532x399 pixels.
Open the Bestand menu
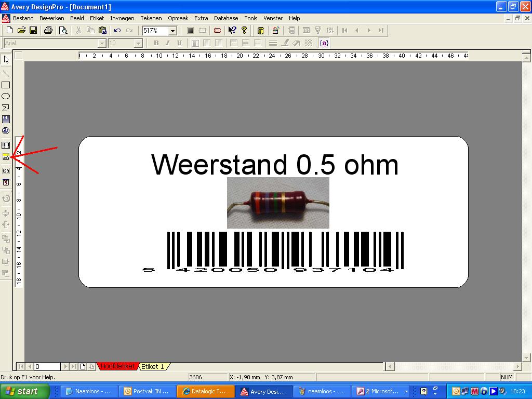click(23, 18)
